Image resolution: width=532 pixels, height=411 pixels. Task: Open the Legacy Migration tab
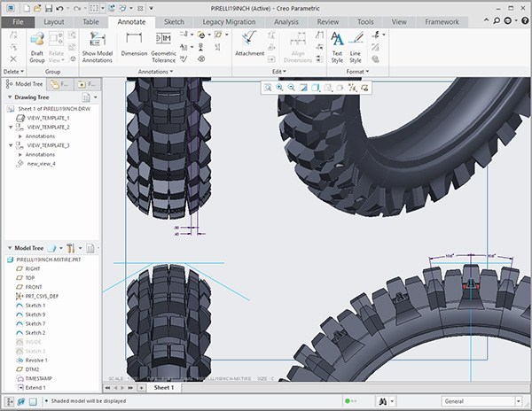[228, 20]
